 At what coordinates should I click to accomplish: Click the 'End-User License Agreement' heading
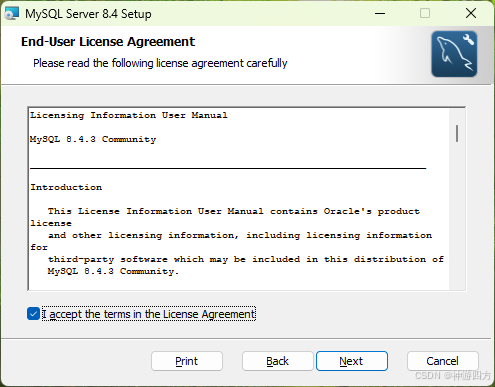click(x=108, y=42)
